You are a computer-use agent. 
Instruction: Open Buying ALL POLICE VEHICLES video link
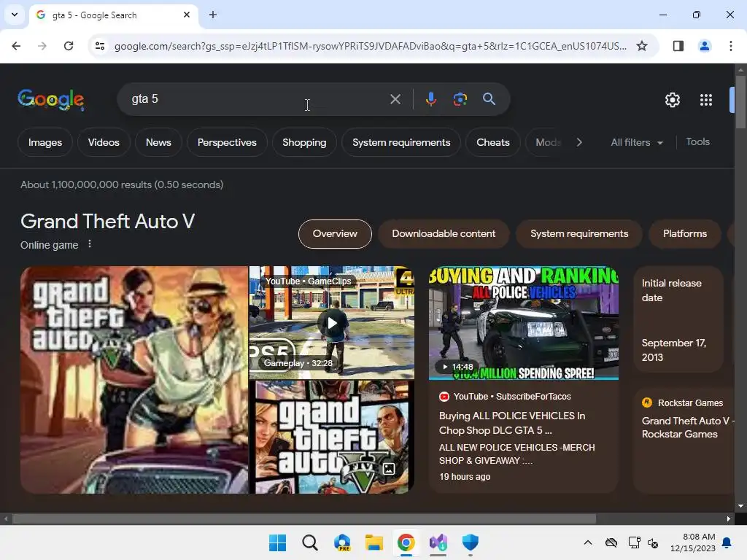pyautogui.click(x=512, y=423)
